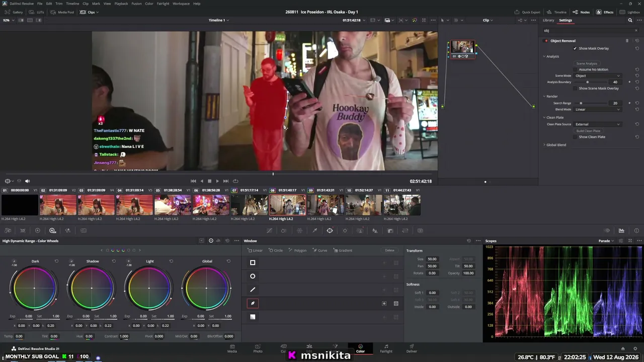Image resolution: width=644 pixels, height=362 pixels.
Task: Open the Fusion menu
Action: [136, 4]
